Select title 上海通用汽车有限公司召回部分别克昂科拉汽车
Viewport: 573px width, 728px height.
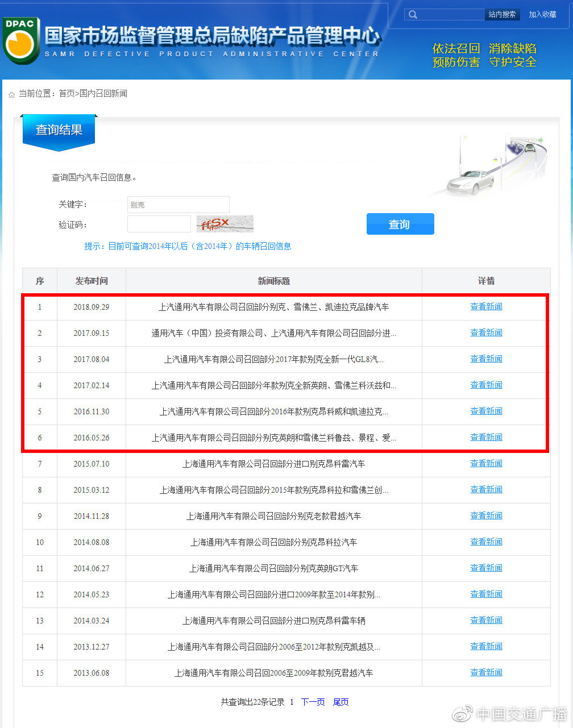click(274, 542)
